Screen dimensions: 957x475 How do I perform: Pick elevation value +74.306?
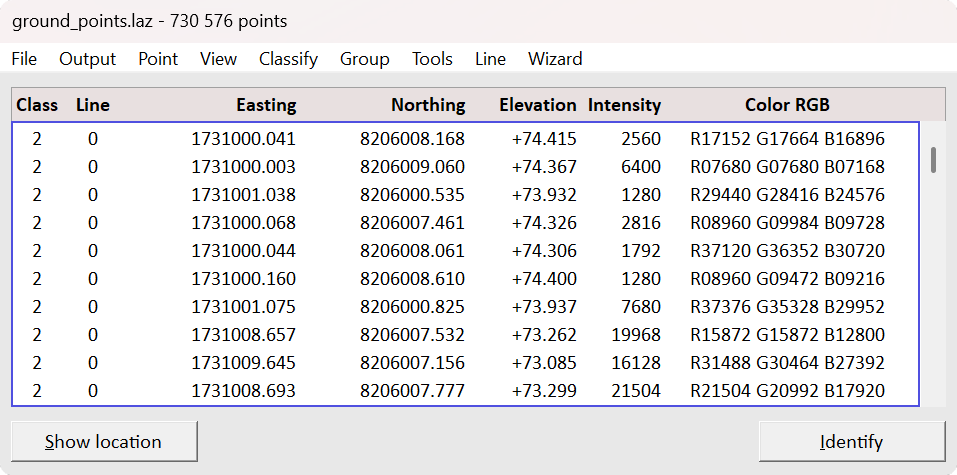[x=544, y=251]
